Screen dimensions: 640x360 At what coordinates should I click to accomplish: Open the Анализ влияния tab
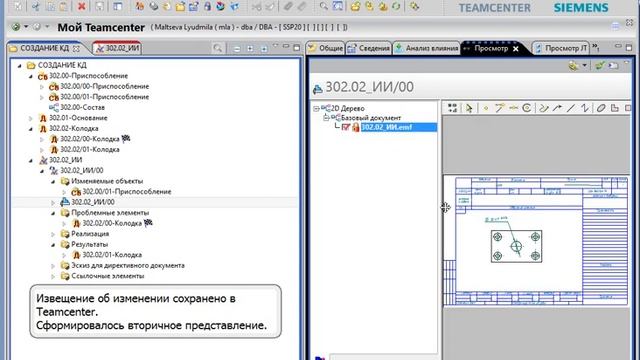427,48
